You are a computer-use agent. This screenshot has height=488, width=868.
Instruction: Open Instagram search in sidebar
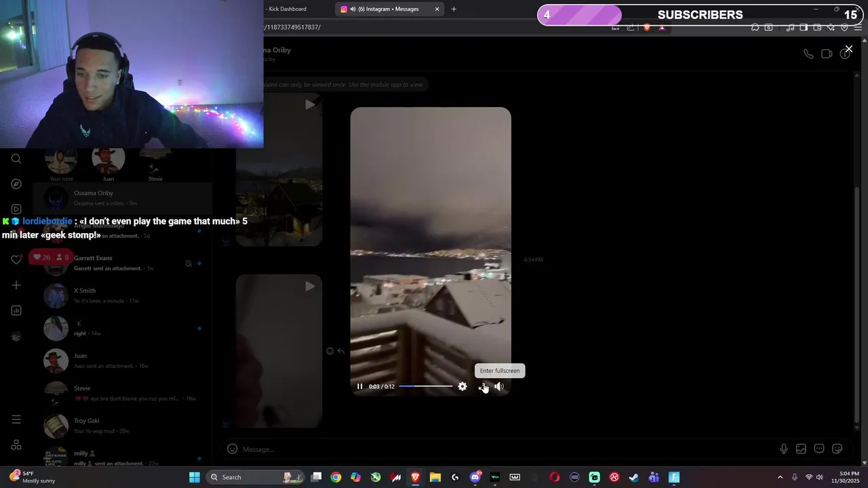[16, 159]
